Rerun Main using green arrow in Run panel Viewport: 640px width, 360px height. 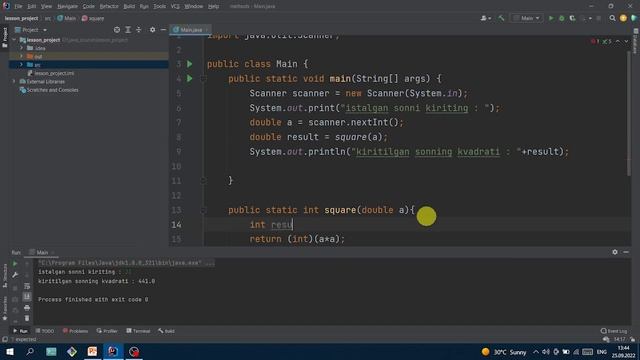click(15, 264)
